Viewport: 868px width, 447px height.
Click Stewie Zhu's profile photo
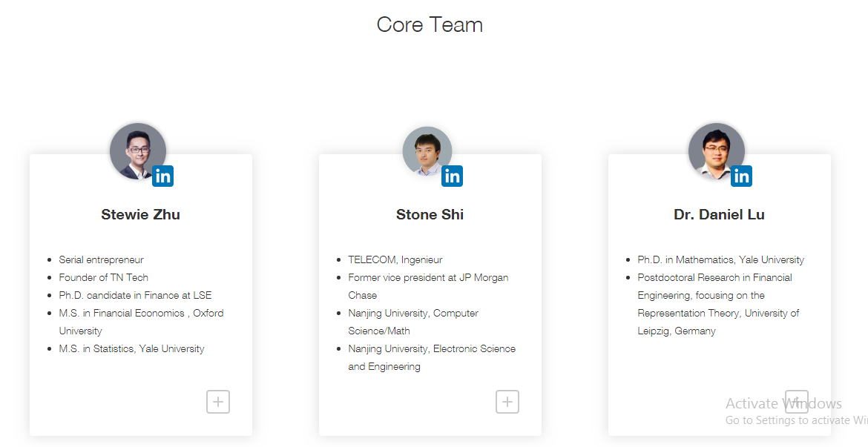tap(136, 150)
